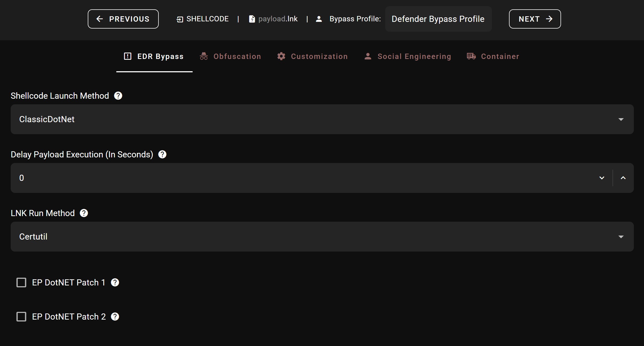Go to the Container tab
644x346 pixels.
pyautogui.click(x=493, y=56)
